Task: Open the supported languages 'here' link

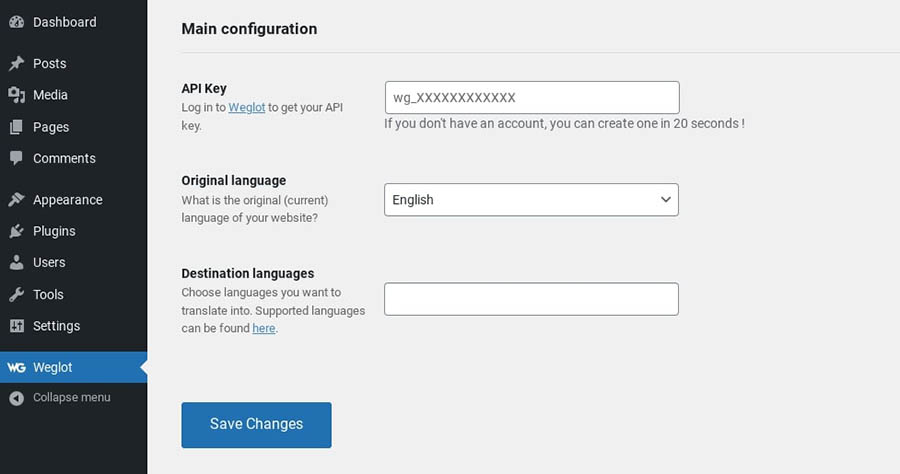Action: coord(263,328)
